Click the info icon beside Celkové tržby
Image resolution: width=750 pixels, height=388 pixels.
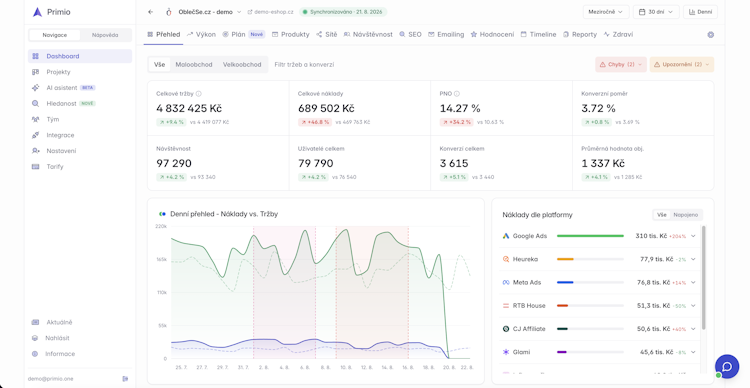click(199, 94)
